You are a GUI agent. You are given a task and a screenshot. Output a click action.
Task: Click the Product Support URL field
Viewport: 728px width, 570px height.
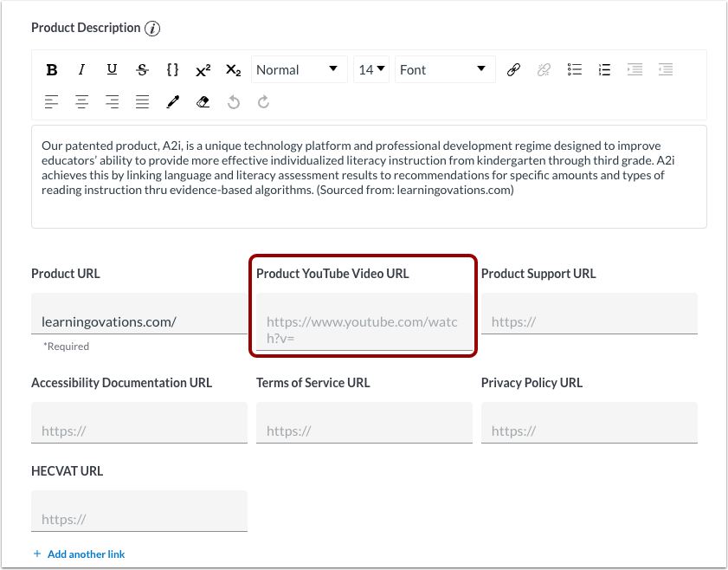tap(589, 314)
